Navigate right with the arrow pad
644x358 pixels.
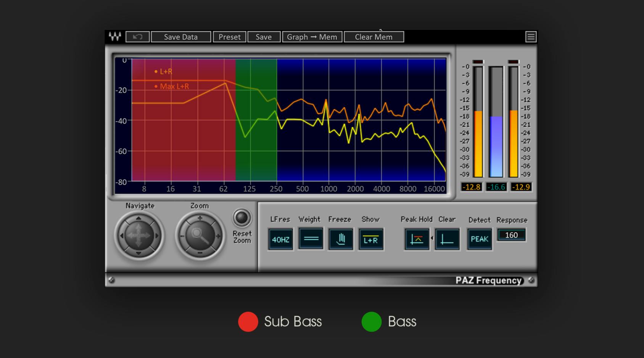pos(156,236)
